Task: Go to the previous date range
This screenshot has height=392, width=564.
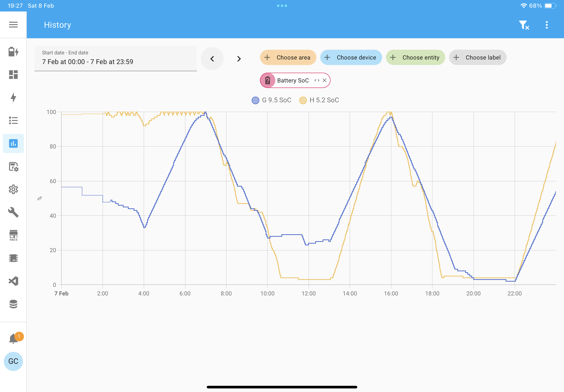Action: (x=212, y=59)
